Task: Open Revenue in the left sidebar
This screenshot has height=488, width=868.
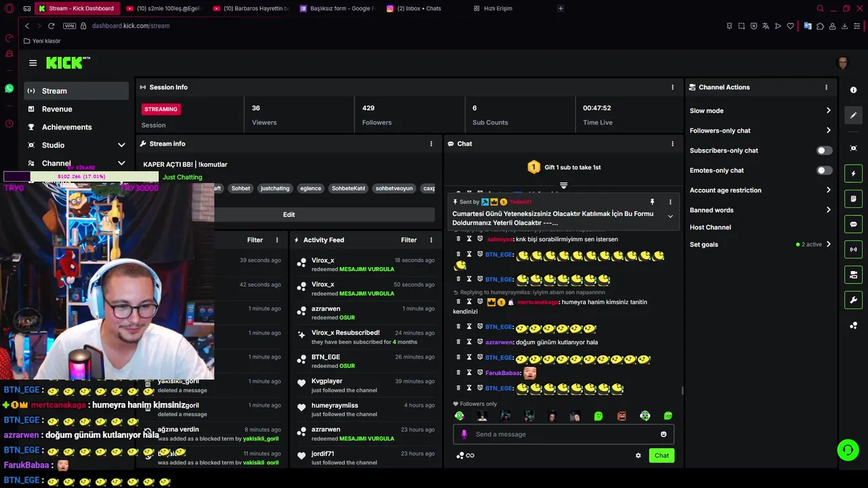Action: 77,109
